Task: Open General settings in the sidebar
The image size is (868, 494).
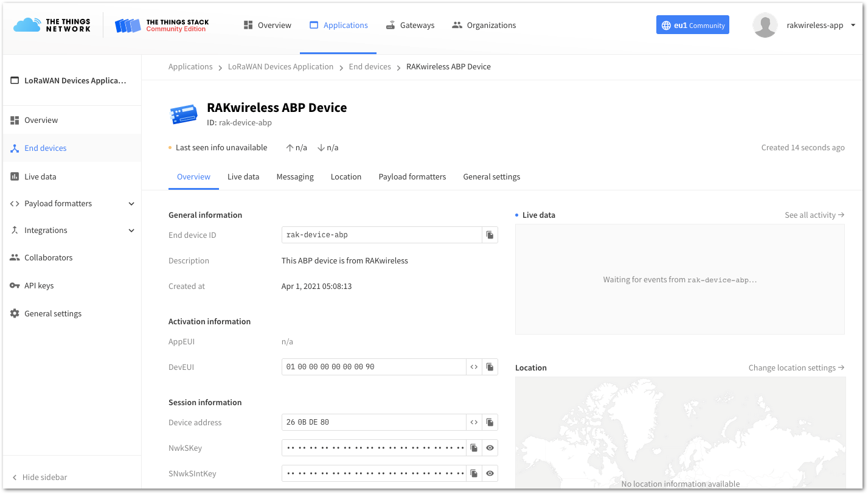Action: click(x=72, y=313)
